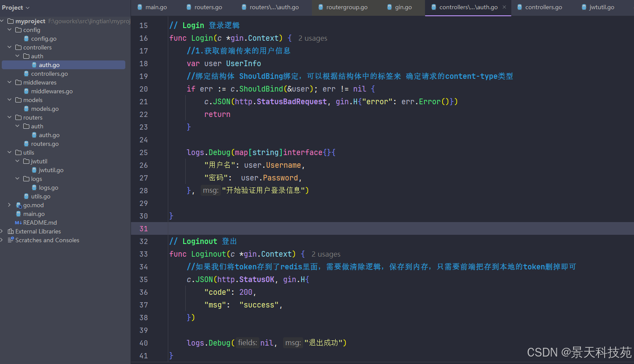Click the middlewares folder icon
The width and height of the screenshot is (634, 364).
18,82
